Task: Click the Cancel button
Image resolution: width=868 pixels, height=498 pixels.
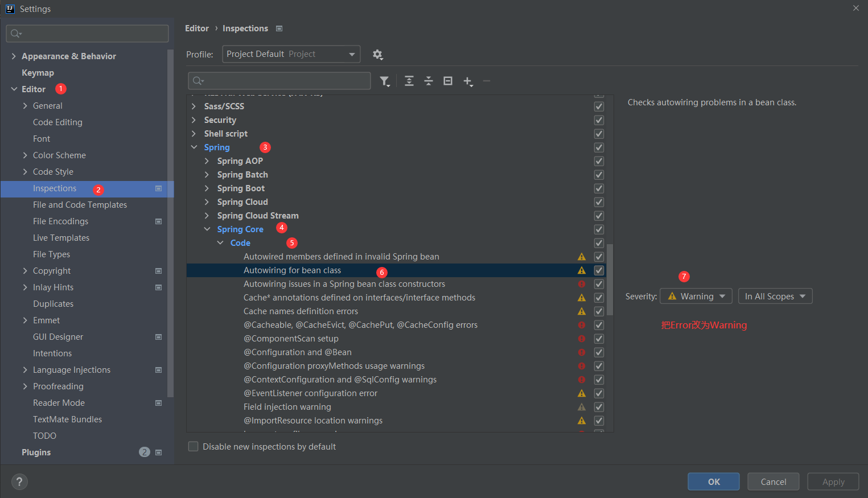Action: coord(774,481)
